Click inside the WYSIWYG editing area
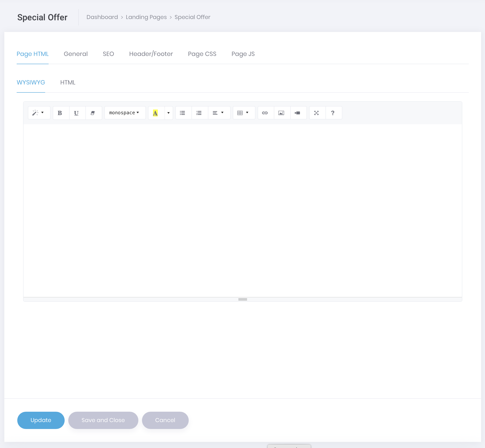This screenshot has height=448, width=485. click(x=242, y=210)
